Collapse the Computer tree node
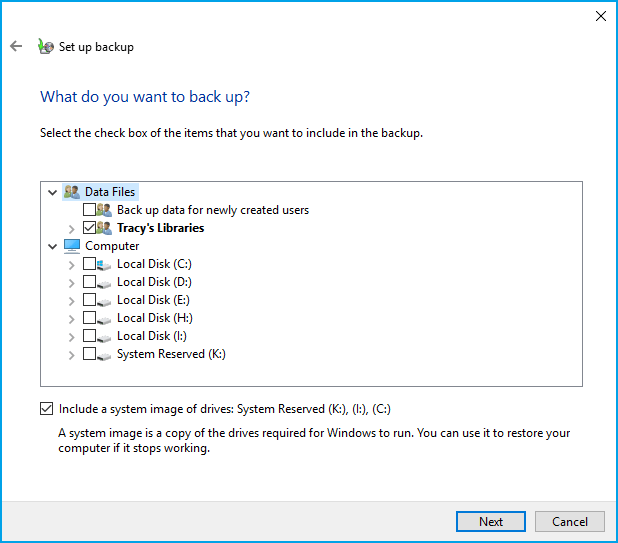 click(52, 246)
